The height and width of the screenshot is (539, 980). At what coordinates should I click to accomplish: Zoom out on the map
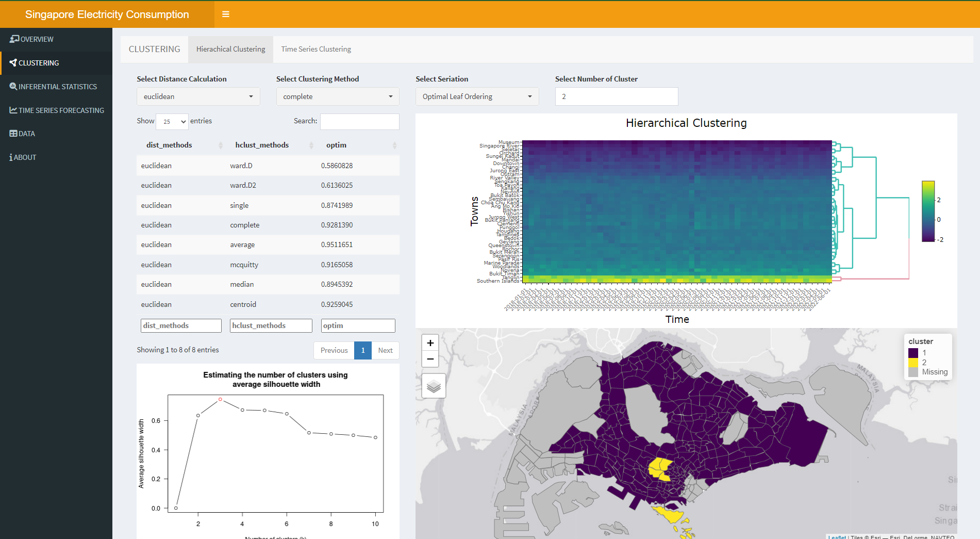pyautogui.click(x=430, y=359)
